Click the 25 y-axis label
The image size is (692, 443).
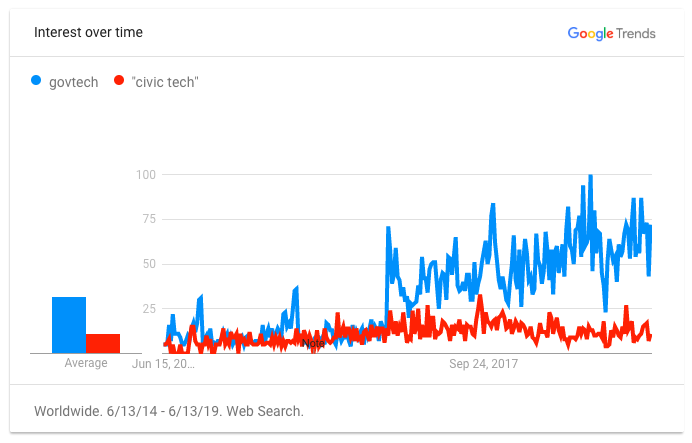tap(150, 309)
